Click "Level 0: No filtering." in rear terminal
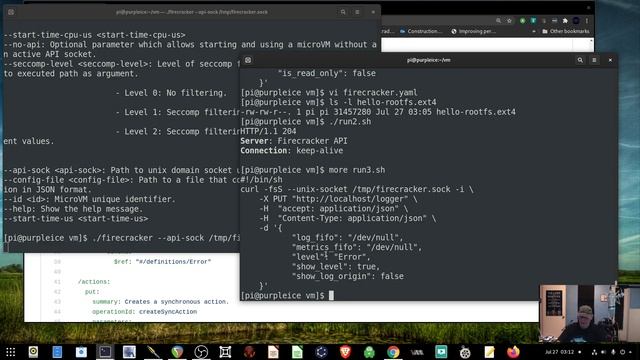This screenshot has height=360, width=640. click(176, 93)
